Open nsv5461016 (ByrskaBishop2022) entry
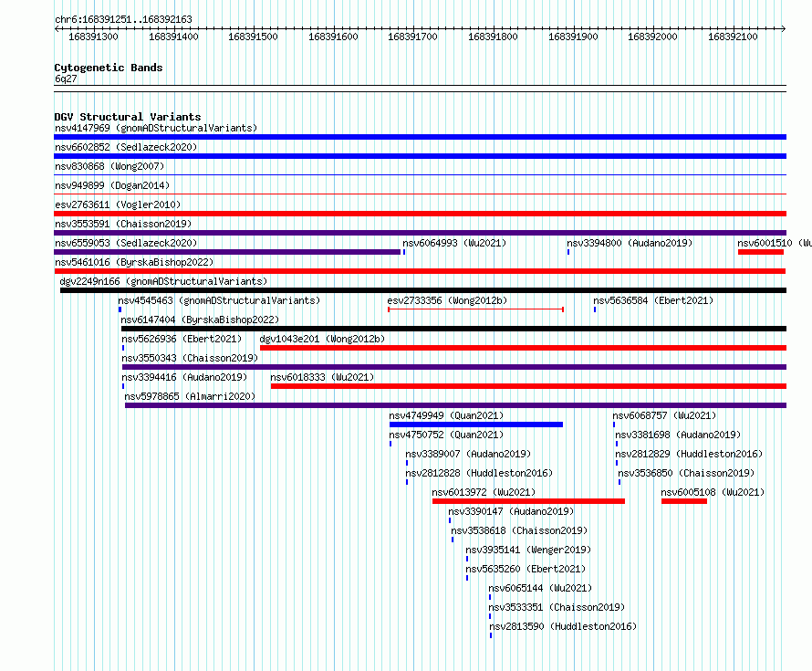The width and height of the screenshot is (812, 671). pos(134,262)
